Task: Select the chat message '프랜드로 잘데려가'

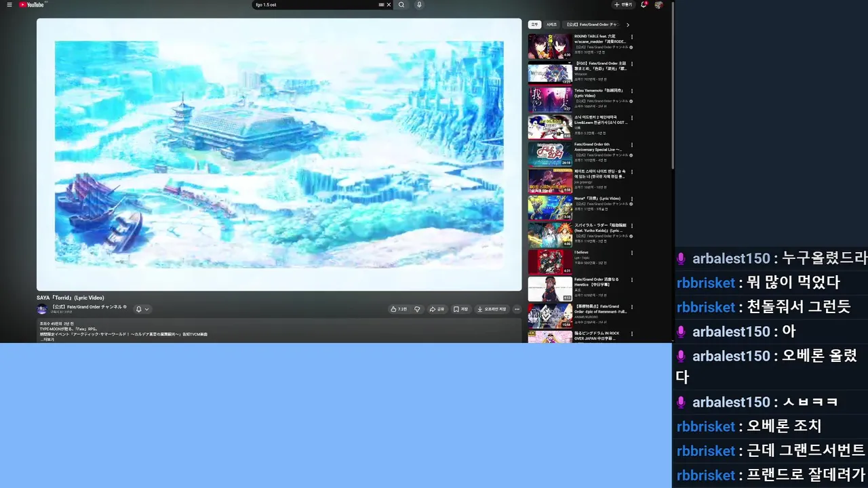Action: pyautogui.click(x=806, y=475)
